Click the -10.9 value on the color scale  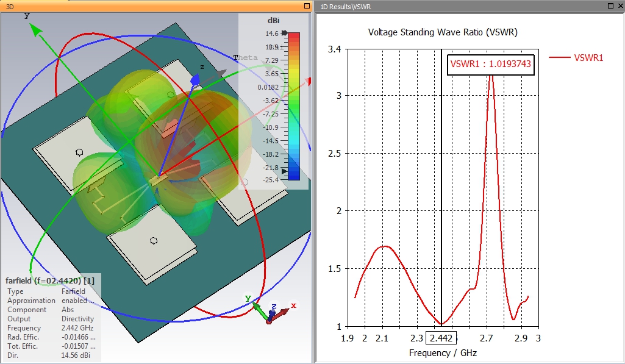271,127
